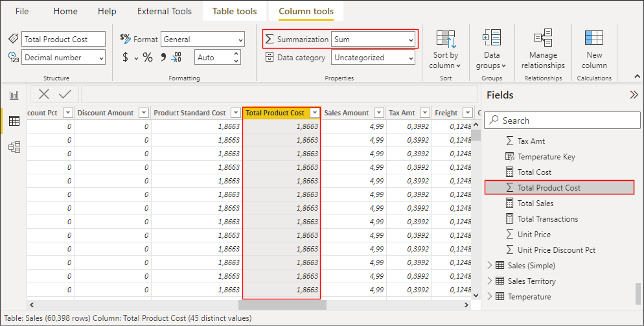The width and height of the screenshot is (644, 326).
Task: Click Sort by column icon
Action: click(446, 40)
